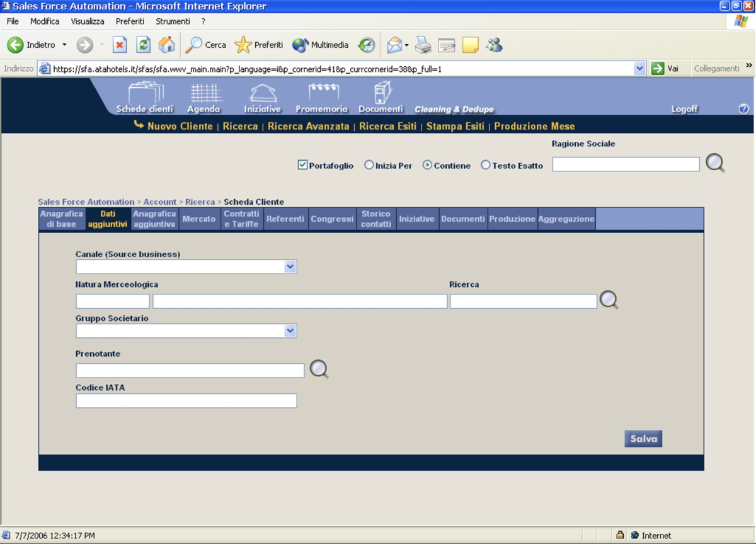
Task: Click the mail envelope toolbar icon
Action: [394, 45]
